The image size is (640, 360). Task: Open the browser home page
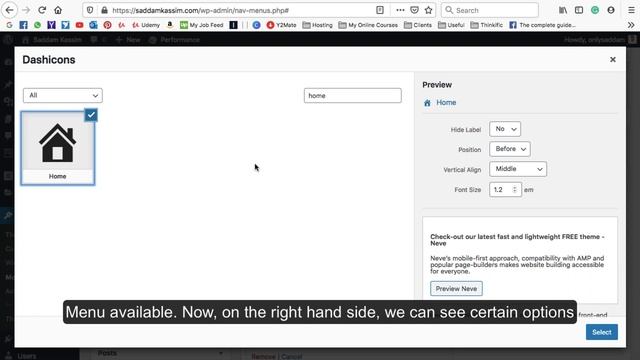[58, 10]
